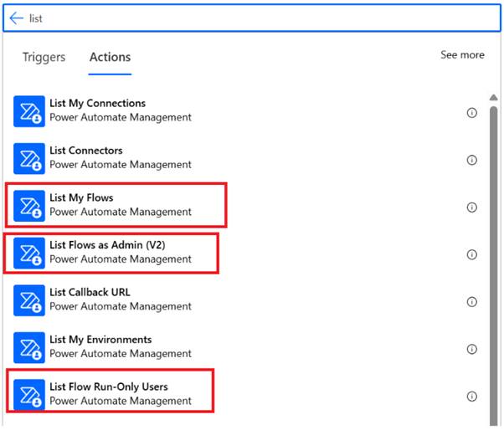
Task: Show info for List Flow Run-Only Users
Action: tap(471, 397)
